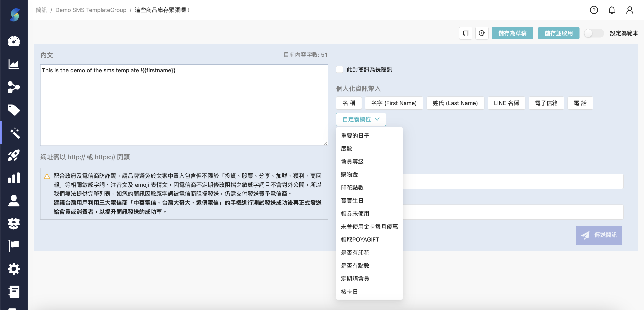Open the notification bell
The image size is (644, 310).
click(x=612, y=10)
